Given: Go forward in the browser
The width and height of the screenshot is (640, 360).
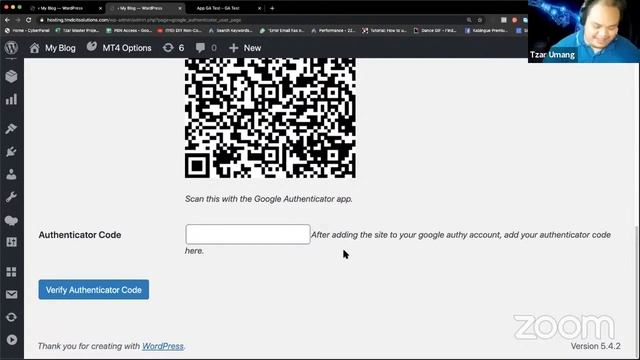Looking at the screenshot, I should [x=18, y=20].
